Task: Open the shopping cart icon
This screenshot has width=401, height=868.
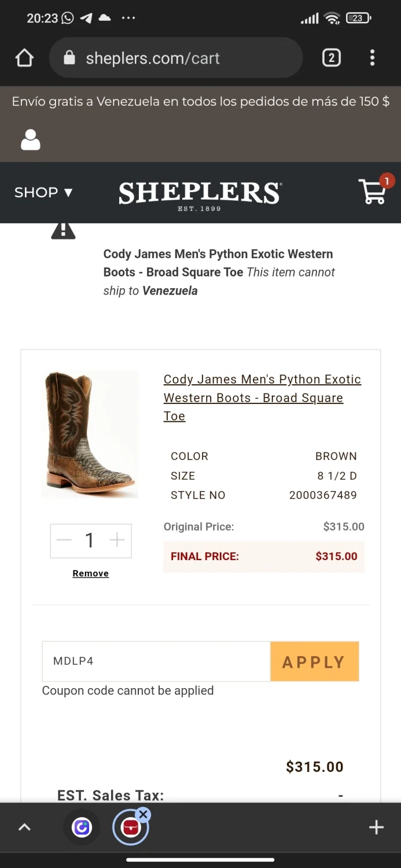Action: pyautogui.click(x=373, y=192)
